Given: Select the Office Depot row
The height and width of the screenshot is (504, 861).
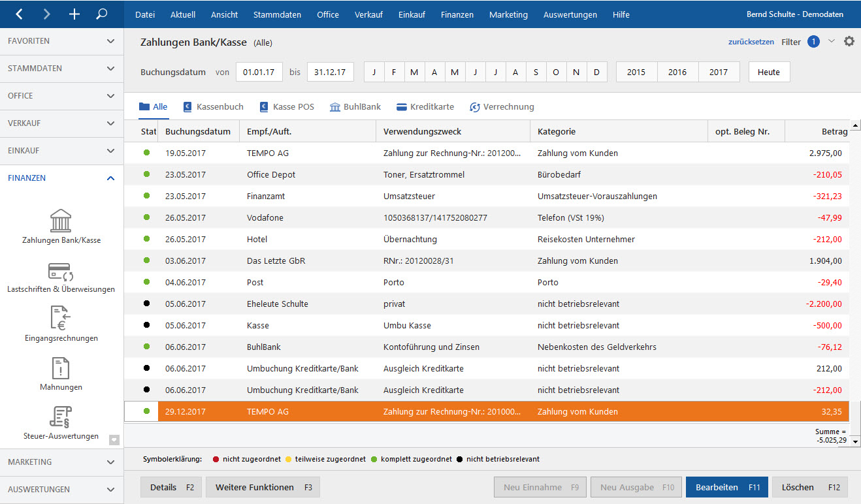Looking at the screenshot, I should (487, 174).
